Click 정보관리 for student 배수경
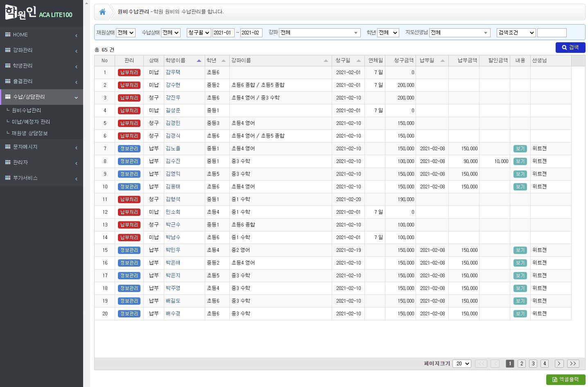588x387 pixels. [129, 314]
